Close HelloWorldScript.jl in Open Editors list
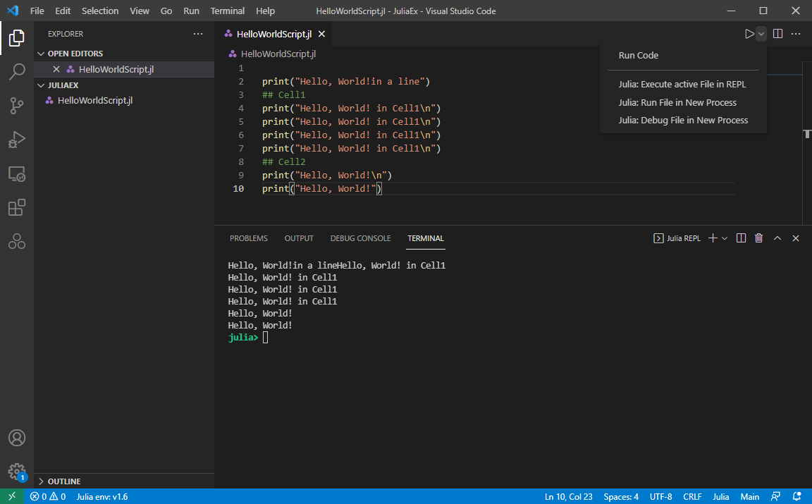Image resolution: width=812 pixels, height=504 pixels. click(x=56, y=69)
